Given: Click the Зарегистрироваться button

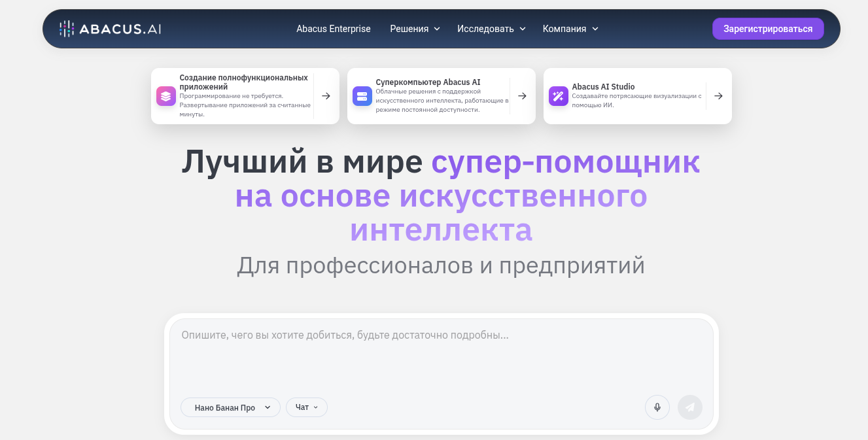Looking at the screenshot, I should [768, 29].
